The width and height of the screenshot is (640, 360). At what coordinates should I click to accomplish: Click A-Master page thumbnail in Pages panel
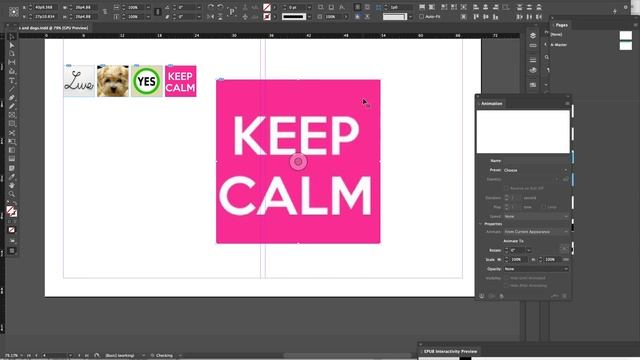(x=625, y=45)
